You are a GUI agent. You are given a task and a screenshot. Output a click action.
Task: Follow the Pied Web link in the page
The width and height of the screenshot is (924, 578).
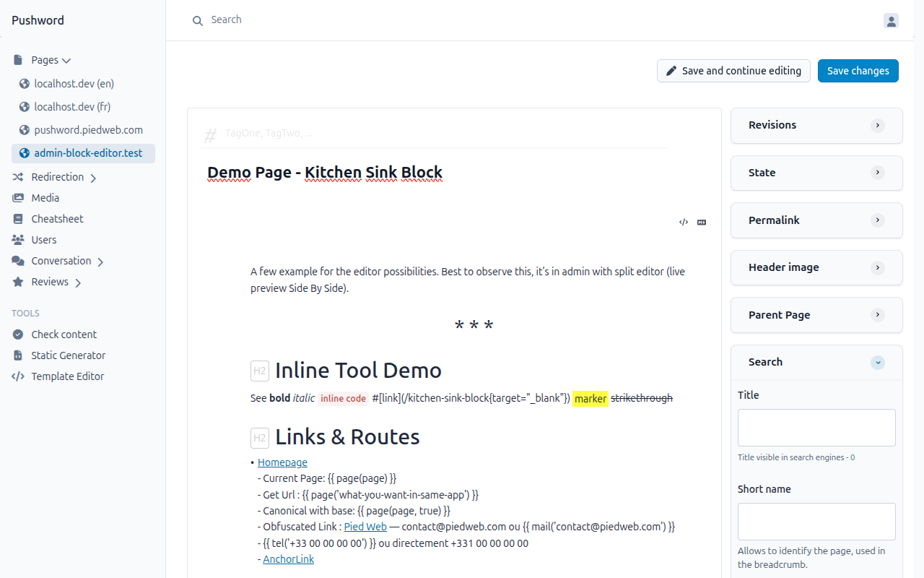click(x=365, y=526)
